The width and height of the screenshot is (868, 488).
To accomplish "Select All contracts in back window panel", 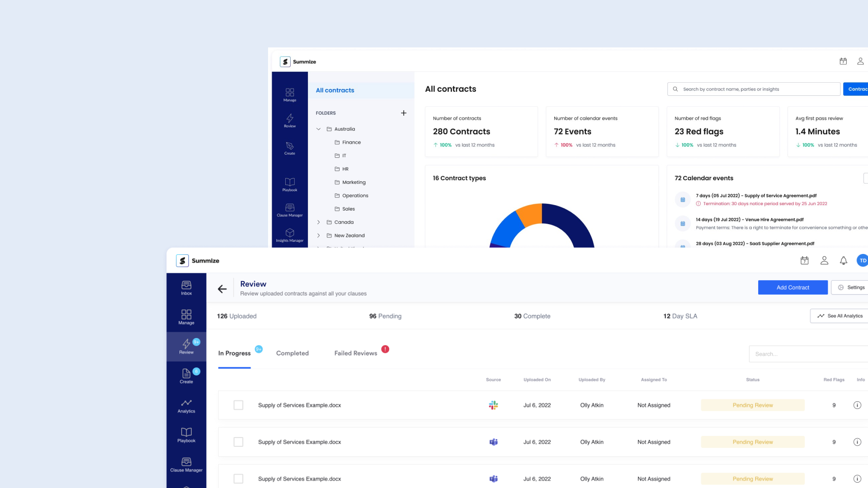I will click(x=361, y=90).
